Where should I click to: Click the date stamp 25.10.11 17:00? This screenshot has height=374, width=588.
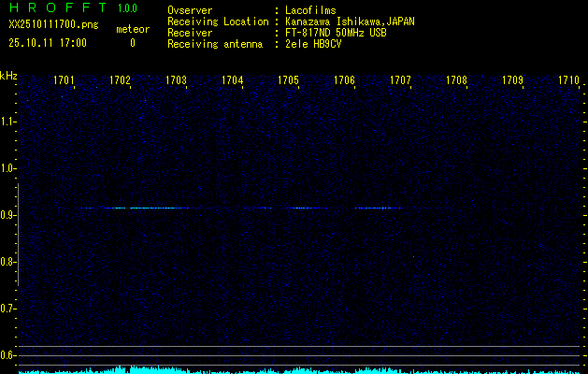[47, 43]
